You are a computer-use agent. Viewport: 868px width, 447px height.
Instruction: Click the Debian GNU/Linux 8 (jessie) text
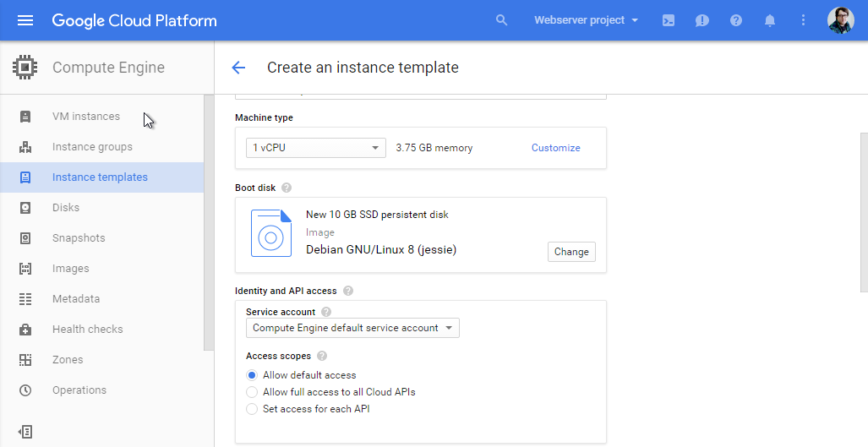pyautogui.click(x=381, y=250)
